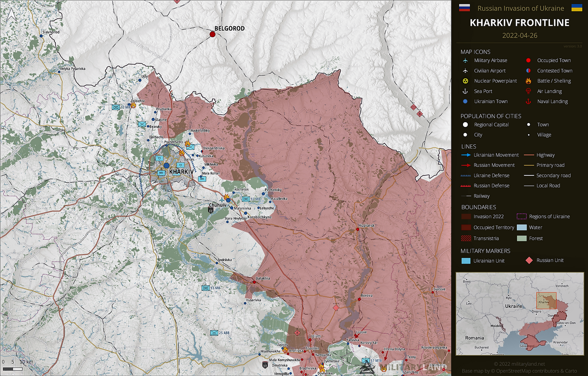
Task: Click the Kharkiv regional capital marker
Action: point(166,165)
